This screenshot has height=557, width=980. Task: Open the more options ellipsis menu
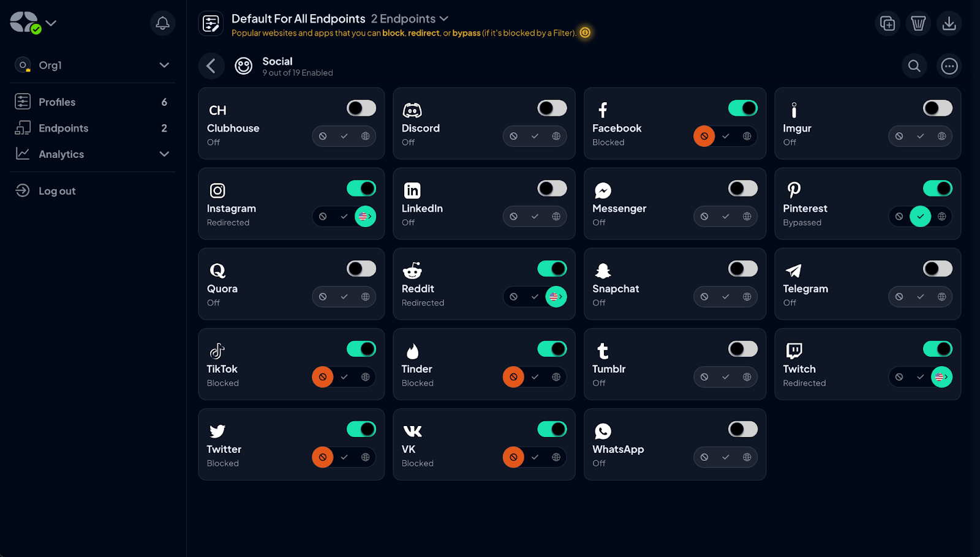point(949,65)
